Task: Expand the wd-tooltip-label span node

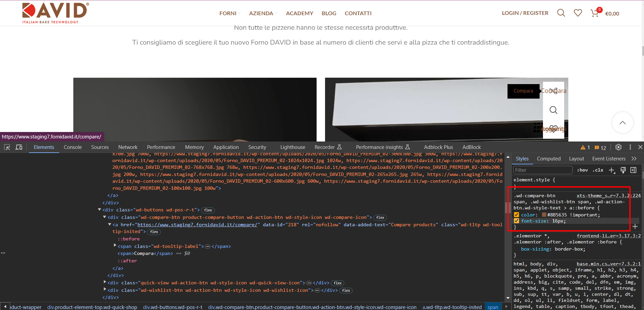Action: [115, 246]
